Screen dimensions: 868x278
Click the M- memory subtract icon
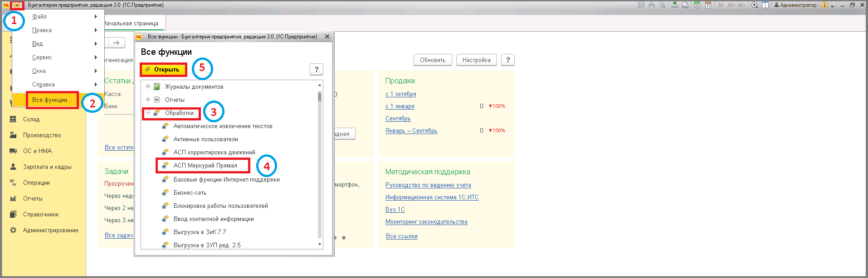[x=741, y=5]
